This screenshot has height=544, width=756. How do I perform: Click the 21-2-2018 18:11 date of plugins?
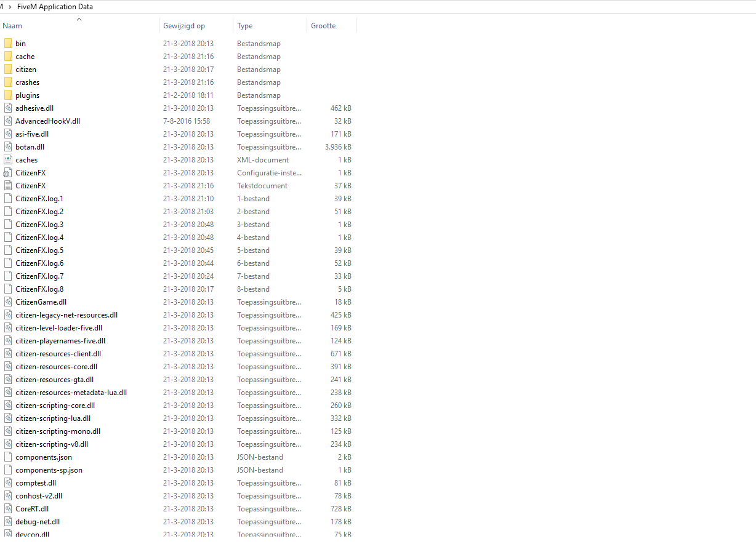188,95
